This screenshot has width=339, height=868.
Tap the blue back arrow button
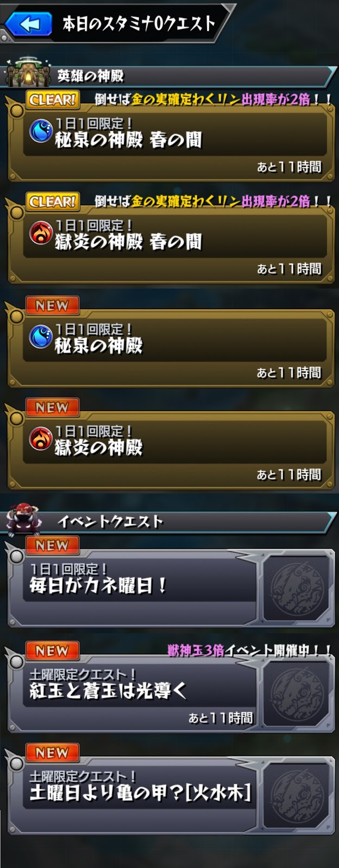coord(28,24)
